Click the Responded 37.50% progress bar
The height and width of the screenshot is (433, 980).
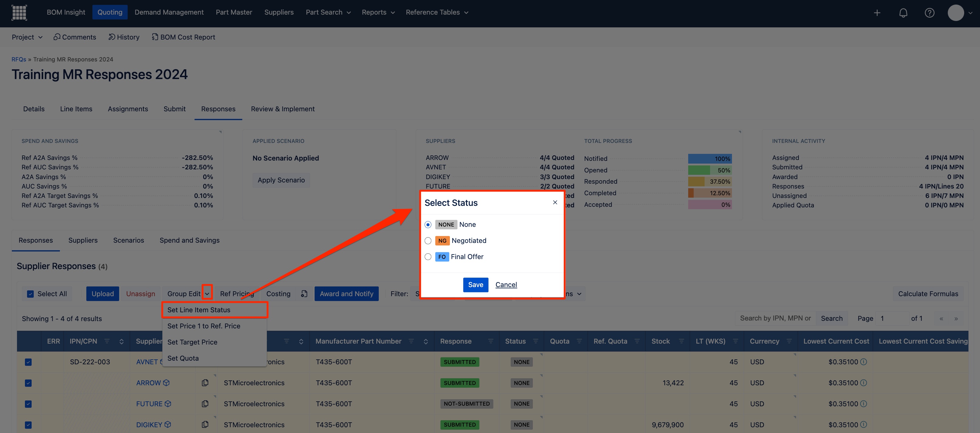pyautogui.click(x=710, y=182)
